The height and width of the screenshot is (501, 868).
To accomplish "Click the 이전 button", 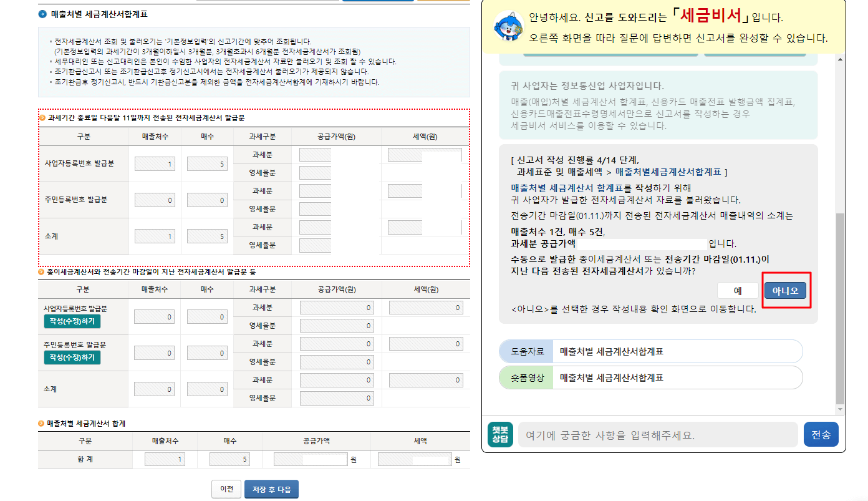I will click(226, 489).
